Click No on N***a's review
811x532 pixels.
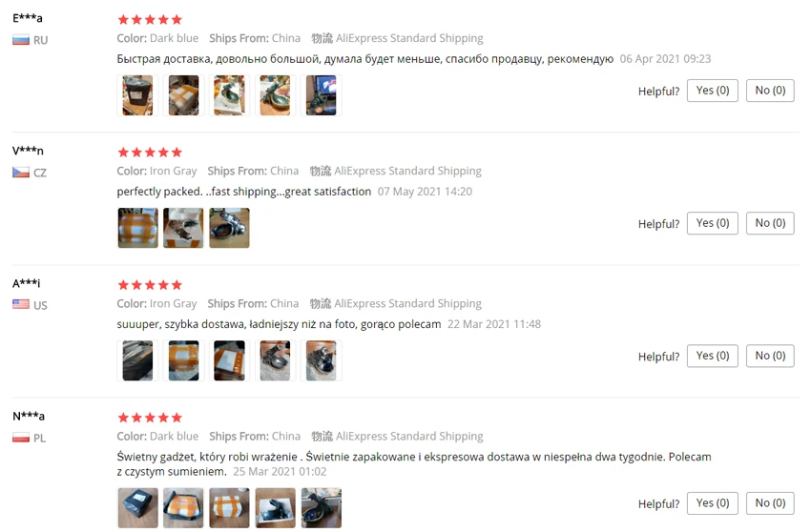tap(770, 503)
